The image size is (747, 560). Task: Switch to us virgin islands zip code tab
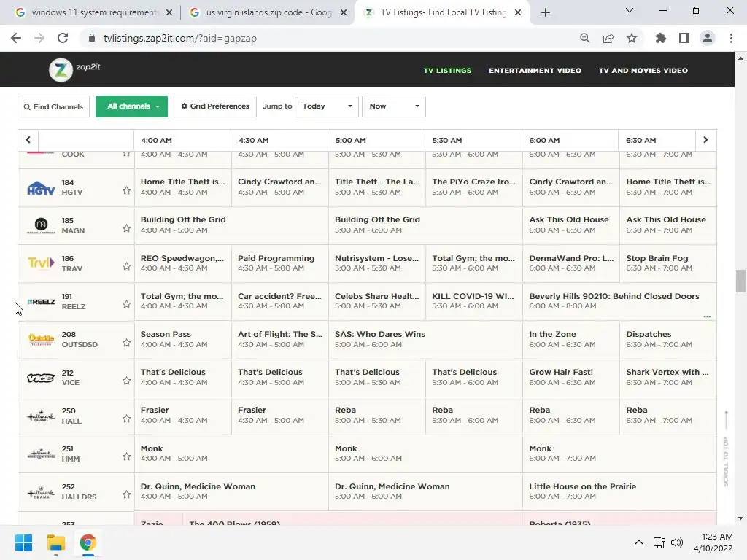tap(268, 12)
